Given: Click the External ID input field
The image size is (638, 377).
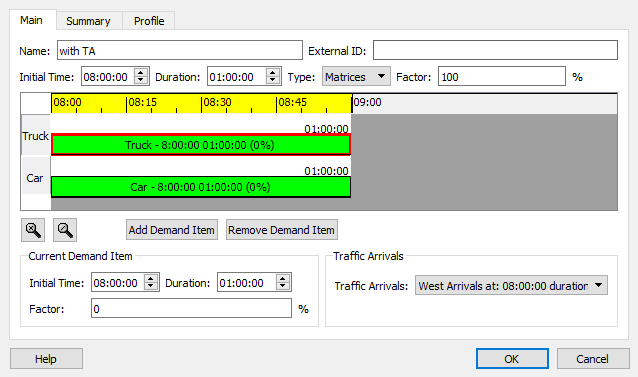Looking at the screenshot, I should (x=495, y=50).
